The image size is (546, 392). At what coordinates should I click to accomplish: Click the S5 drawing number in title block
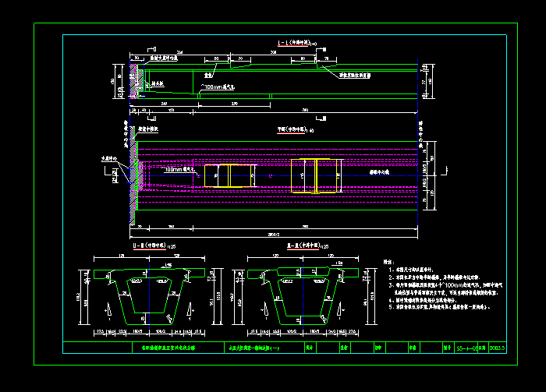465,350
